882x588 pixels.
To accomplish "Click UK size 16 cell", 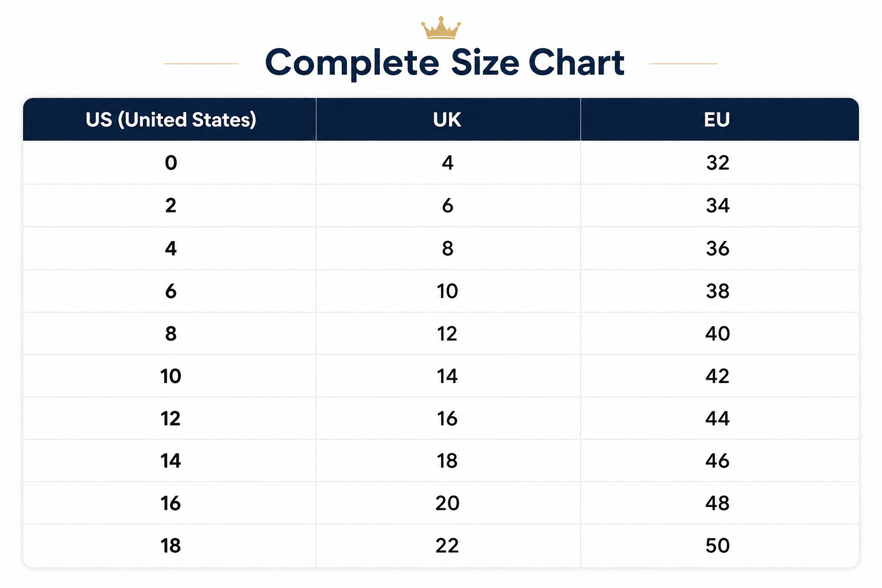I will pos(448,419).
